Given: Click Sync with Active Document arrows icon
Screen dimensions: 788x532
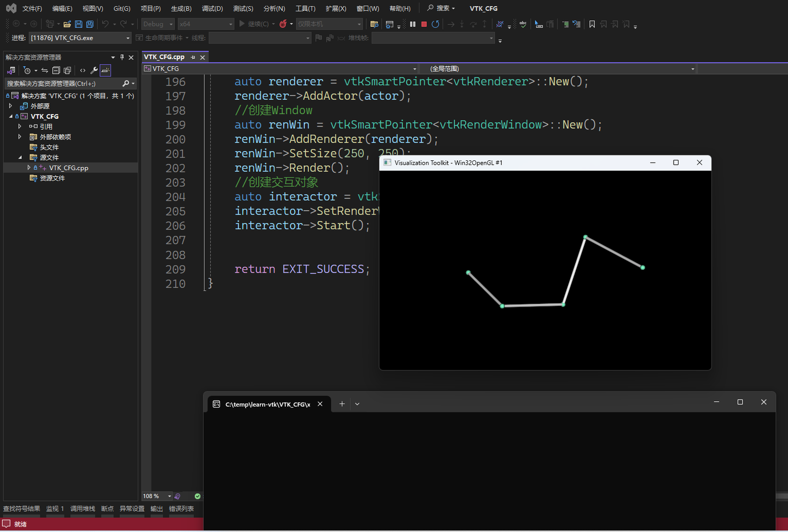Looking at the screenshot, I should point(45,70).
